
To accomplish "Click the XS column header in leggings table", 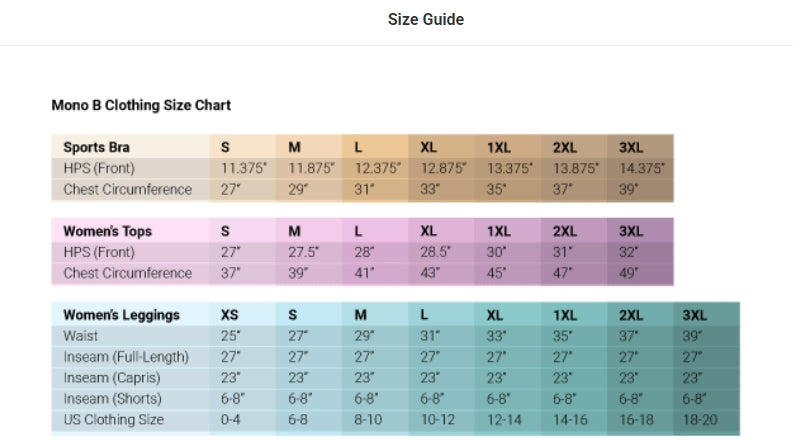I will point(230,315).
